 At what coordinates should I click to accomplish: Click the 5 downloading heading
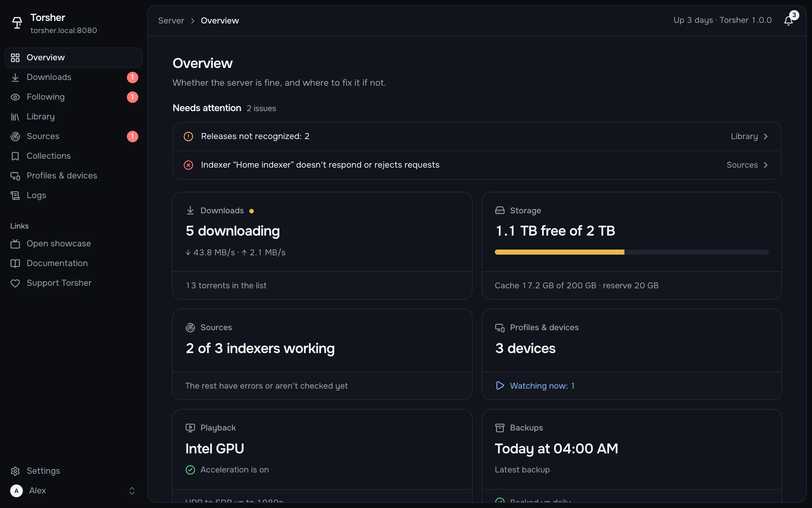point(232,231)
